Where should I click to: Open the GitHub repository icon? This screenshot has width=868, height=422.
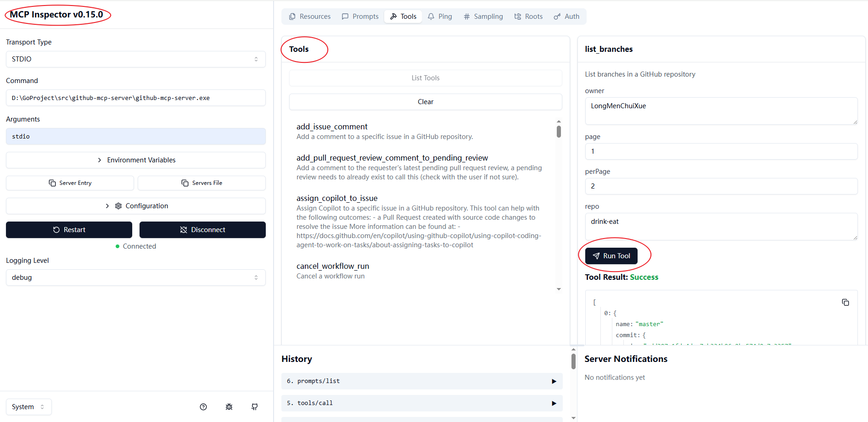(255, 407)
